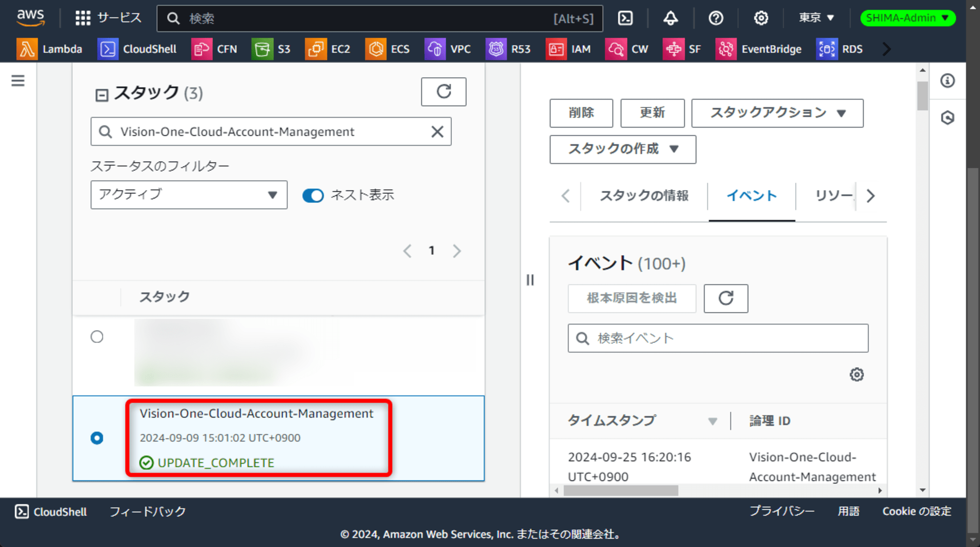Image resolution: width=980 pixels, height=547 pixels.
Task: Open the hexagon side panel icon
Action: [x=948, y=118]
